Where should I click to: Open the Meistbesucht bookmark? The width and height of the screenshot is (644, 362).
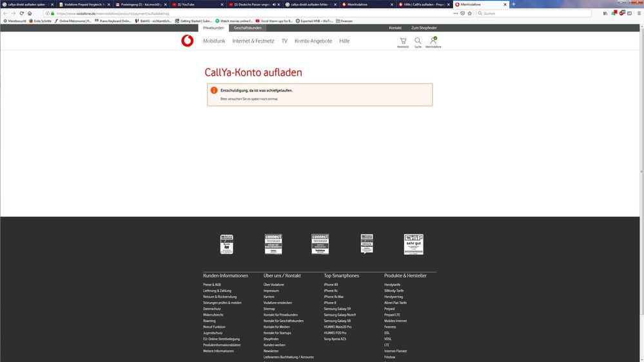click(x=15, y=21)
